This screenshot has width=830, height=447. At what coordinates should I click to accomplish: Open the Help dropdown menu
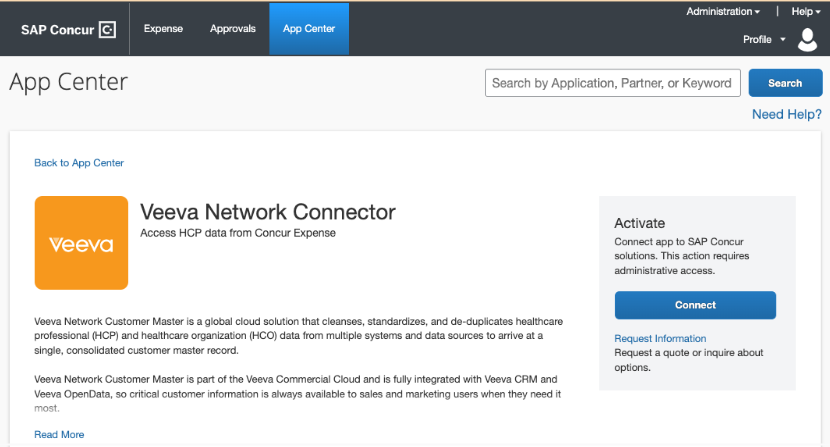806,11
